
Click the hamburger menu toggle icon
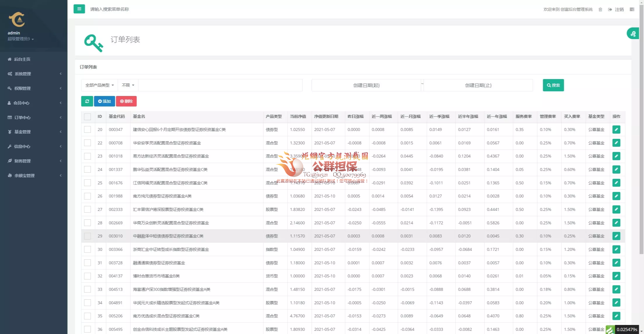(x=79, y=9)
